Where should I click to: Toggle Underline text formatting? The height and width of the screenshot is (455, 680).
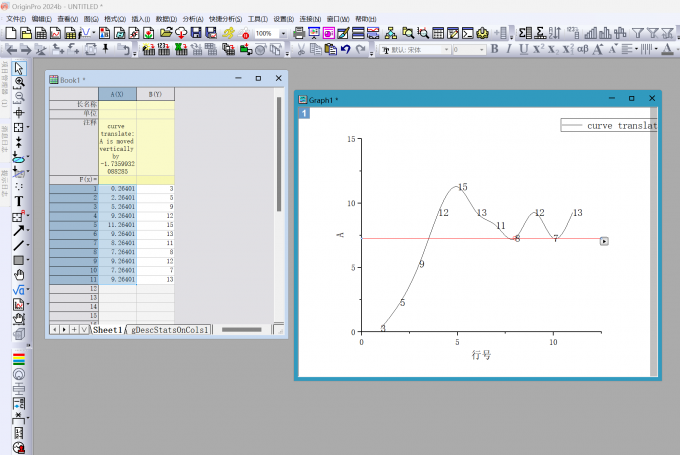[523, 49]
